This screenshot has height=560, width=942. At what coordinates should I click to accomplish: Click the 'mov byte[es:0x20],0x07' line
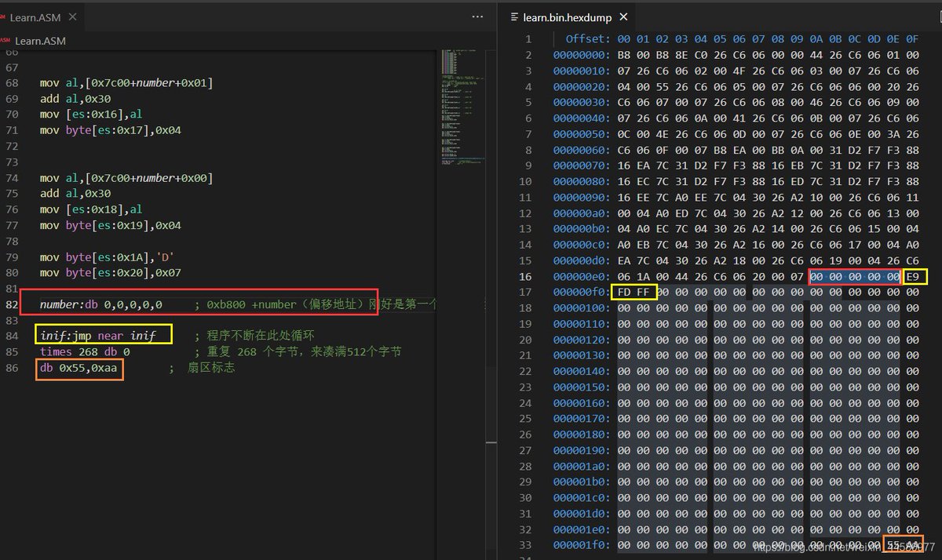point(111,272)
